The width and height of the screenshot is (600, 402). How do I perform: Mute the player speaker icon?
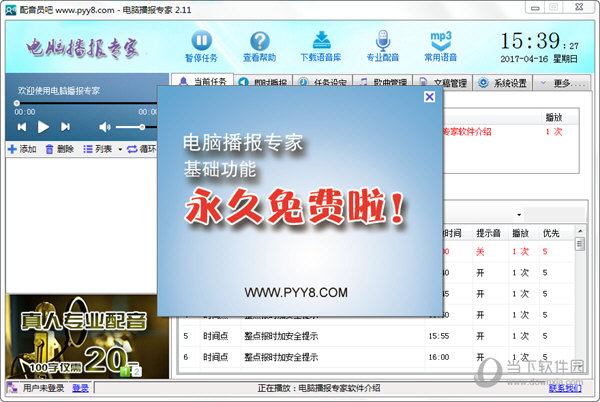pos(104,127)
